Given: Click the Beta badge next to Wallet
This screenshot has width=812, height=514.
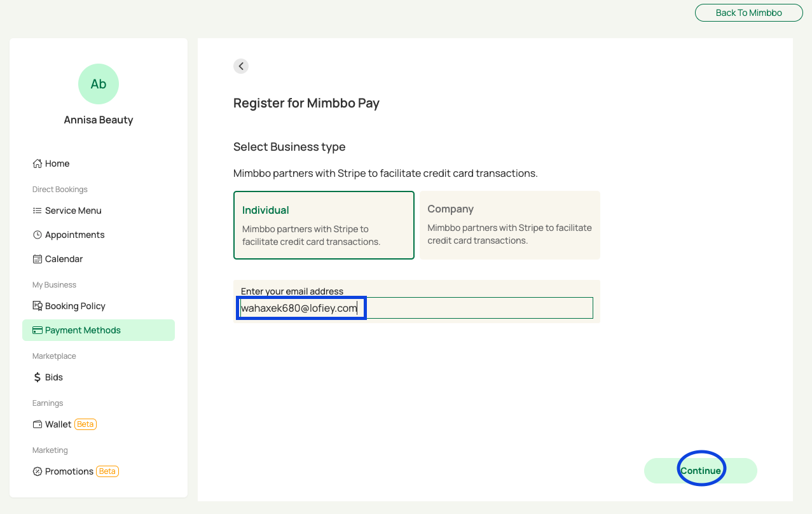Looking at the screenshot, I should pos(85,424).
